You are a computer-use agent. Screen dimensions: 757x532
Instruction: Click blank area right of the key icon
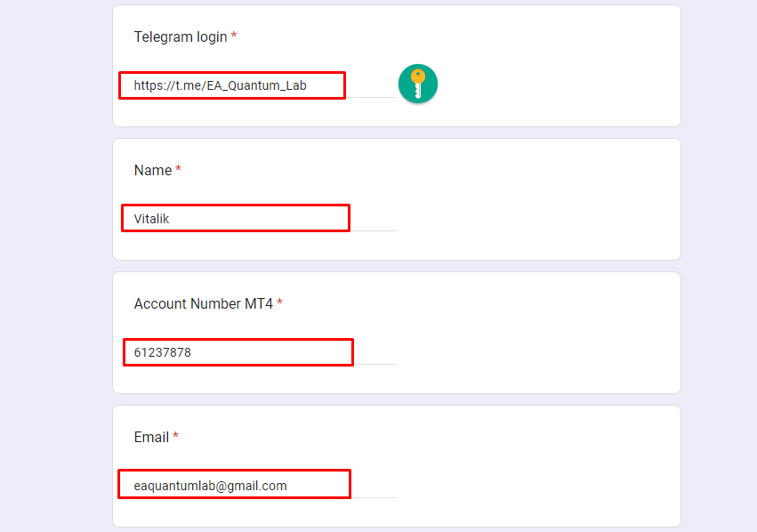(x=552, y=85)
